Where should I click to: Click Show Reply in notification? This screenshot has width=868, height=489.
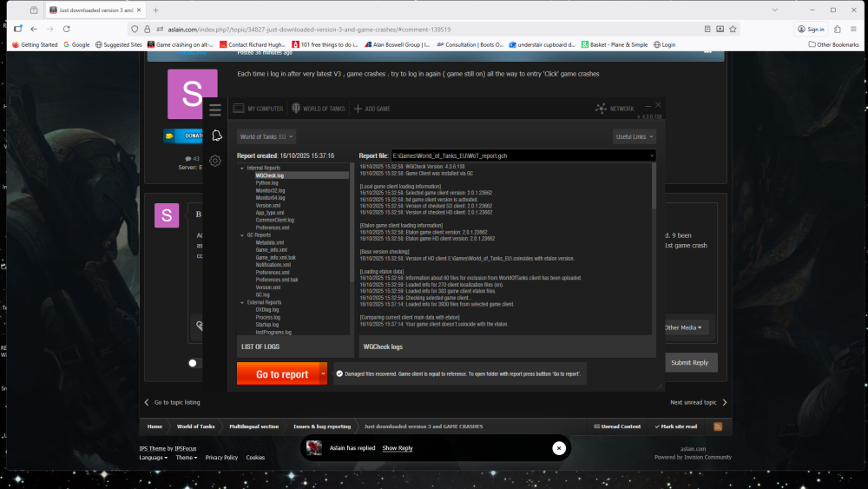point(398,448)
